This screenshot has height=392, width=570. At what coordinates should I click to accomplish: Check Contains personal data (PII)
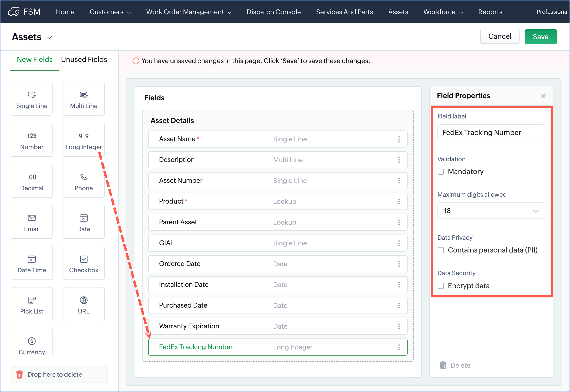441,250
